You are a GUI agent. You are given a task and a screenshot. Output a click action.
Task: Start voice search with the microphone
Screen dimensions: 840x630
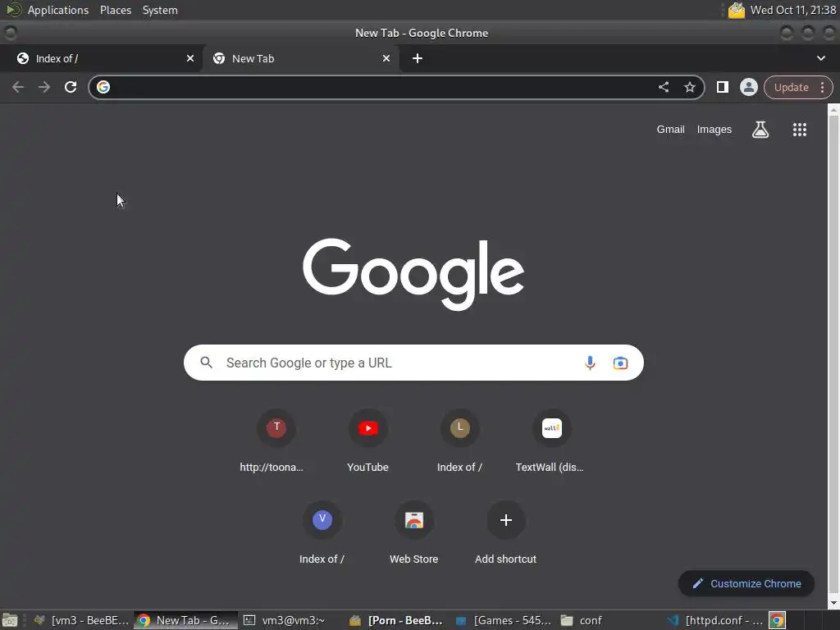pos(590,363)
